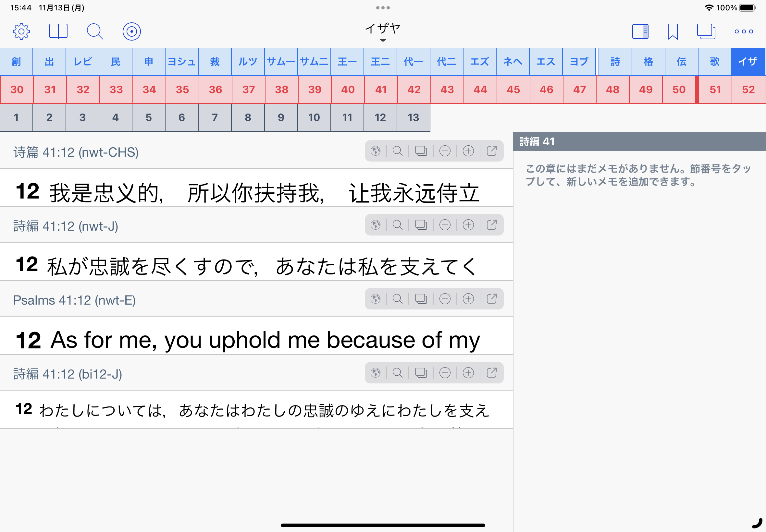766x532 pixels.
Task: Tap the search magnifier in top toolbar
Action: pos(95,32)
